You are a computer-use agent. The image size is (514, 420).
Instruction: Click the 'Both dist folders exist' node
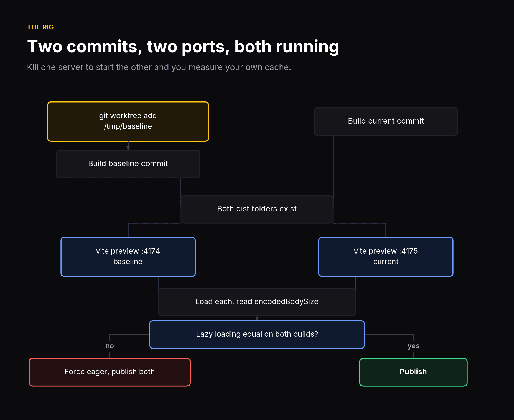257,209
